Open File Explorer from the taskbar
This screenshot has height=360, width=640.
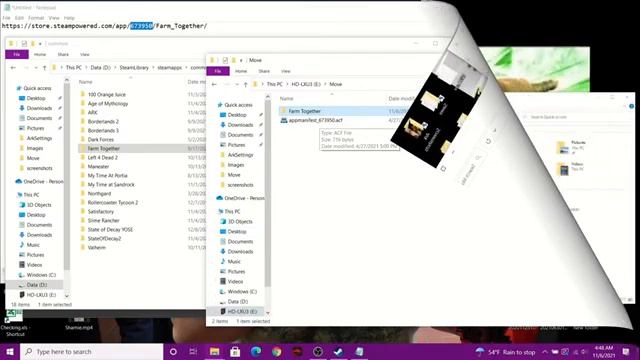coord(214,351)
